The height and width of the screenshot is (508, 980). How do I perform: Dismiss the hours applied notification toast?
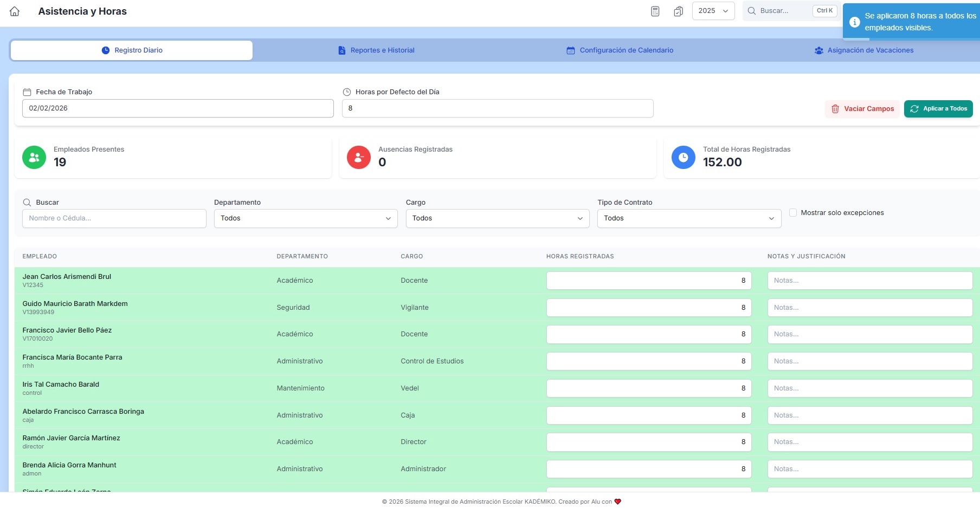point(912,22)
